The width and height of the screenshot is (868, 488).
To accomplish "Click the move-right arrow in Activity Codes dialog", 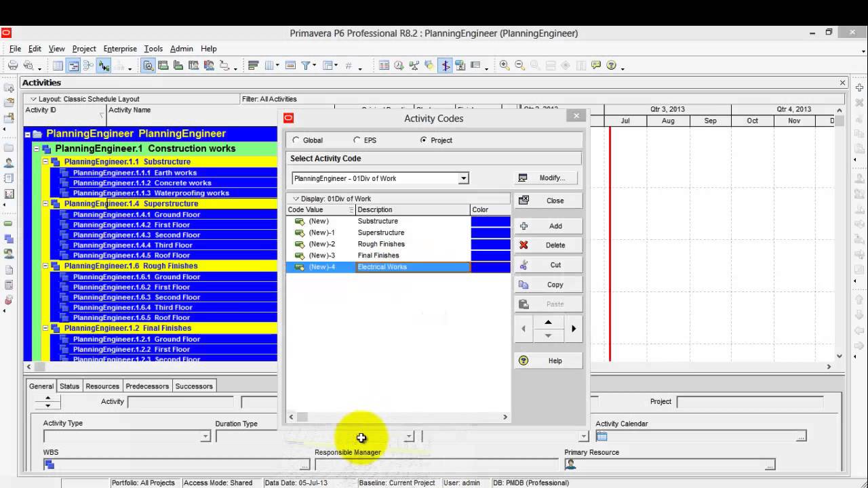I will 573,329.
